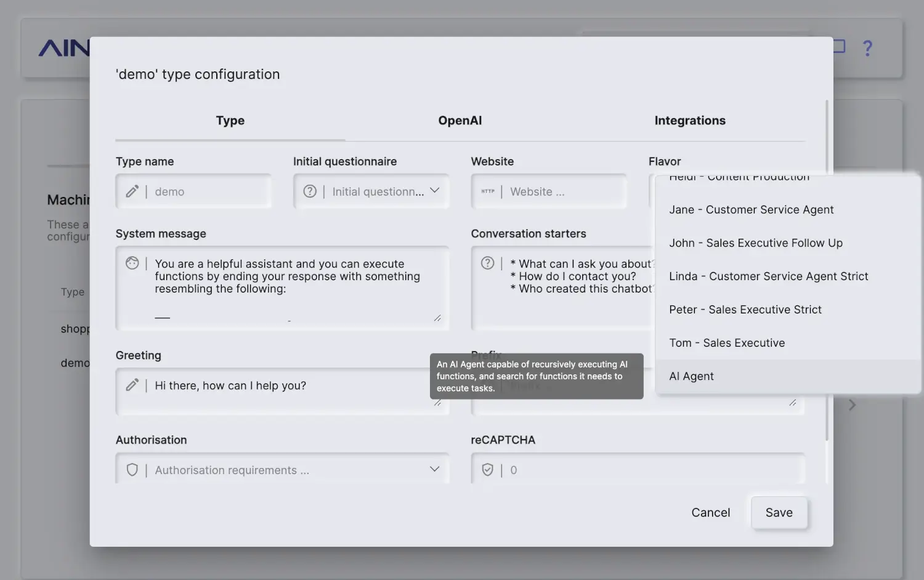
Task: Click the pencil icon in Greeting field
Action: pos(132,385)
